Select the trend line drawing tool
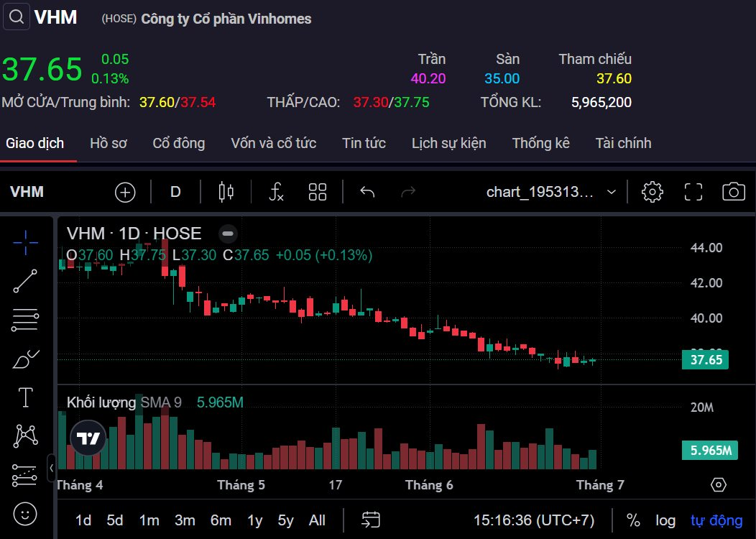Viewport: 756px width, 539px height. pyautogui.click(x=25, y=281)
